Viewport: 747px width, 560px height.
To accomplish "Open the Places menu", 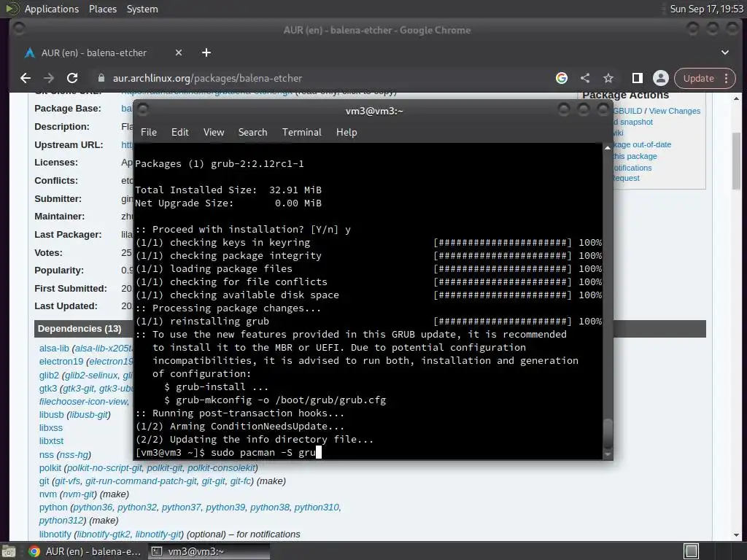I will pyautogui.click(x=103, y=9).
